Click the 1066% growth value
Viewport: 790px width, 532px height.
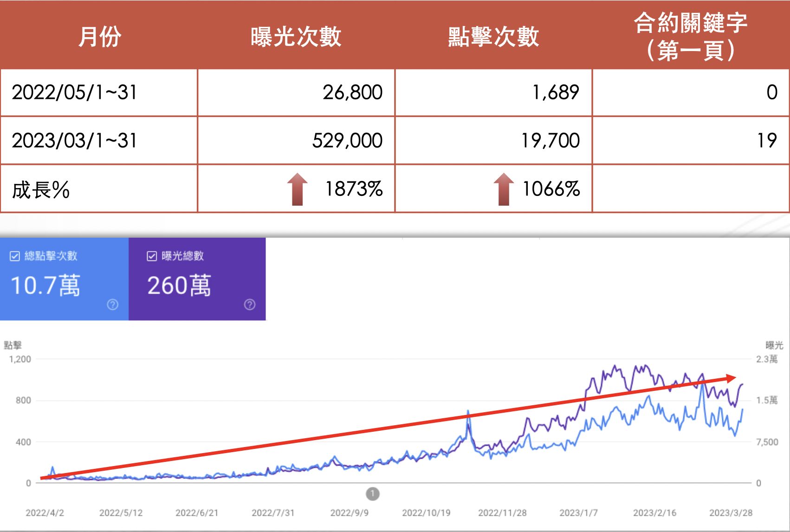[551, 189]
